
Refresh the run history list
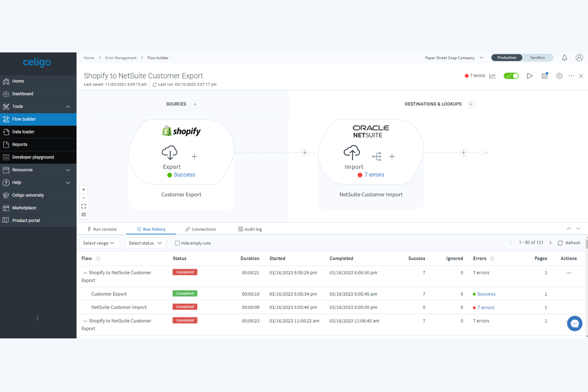[569, 243]
